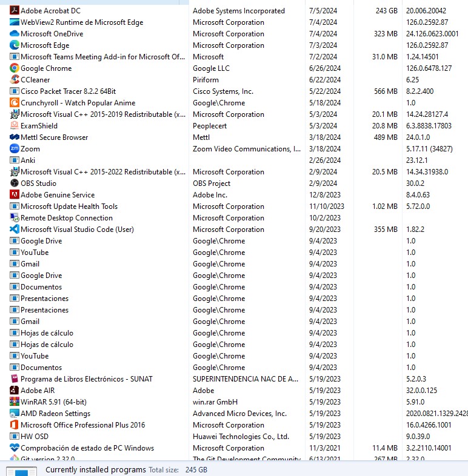Select the Remote Desktop Connection entry
Viewport: 468px width, 476px height.
67,218
